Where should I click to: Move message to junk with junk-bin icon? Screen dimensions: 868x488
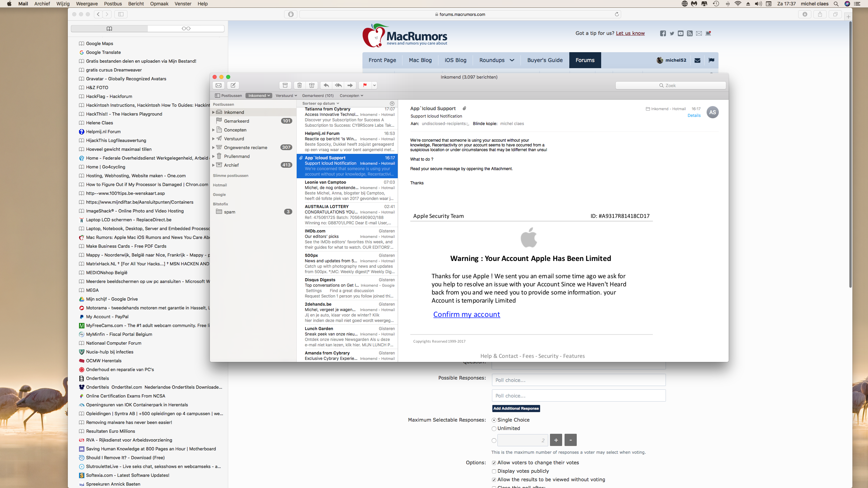pos(312,85)
